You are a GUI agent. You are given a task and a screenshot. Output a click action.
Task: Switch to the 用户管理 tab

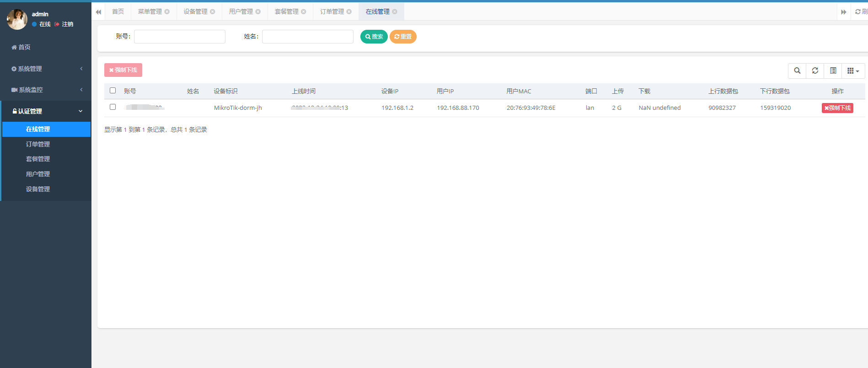click(x=241, y=12)
